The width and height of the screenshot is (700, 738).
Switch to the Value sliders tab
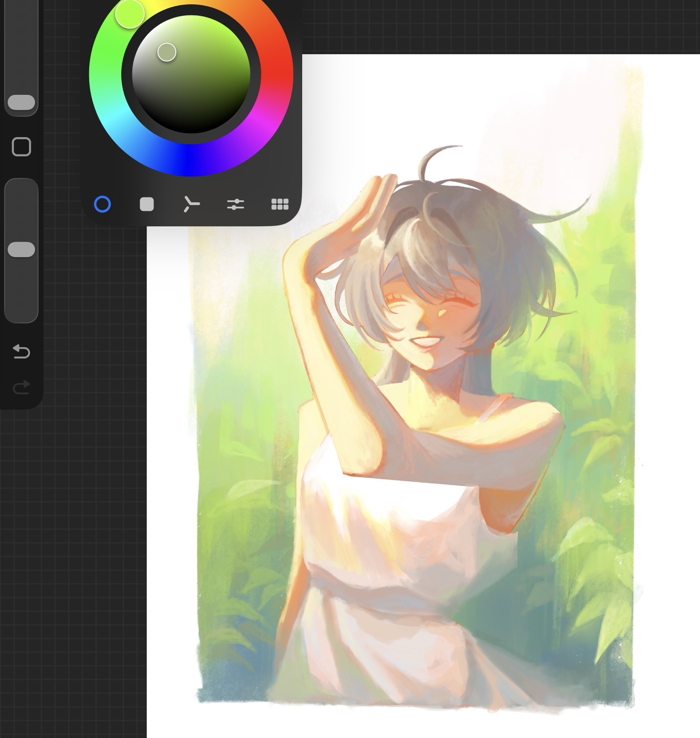coord(236,204)
